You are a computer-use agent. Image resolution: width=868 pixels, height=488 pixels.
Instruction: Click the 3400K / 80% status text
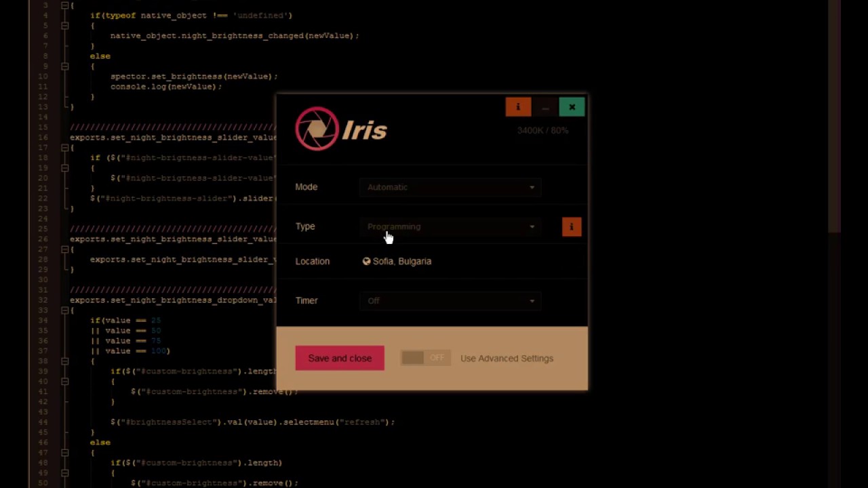(542, 130)
